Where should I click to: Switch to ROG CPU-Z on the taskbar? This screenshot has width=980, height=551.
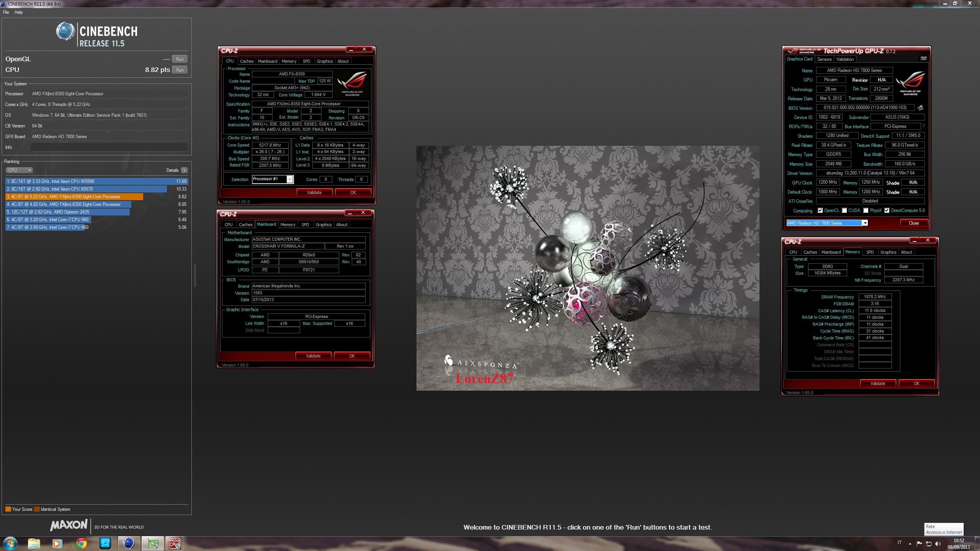click(x=175, y=543)
